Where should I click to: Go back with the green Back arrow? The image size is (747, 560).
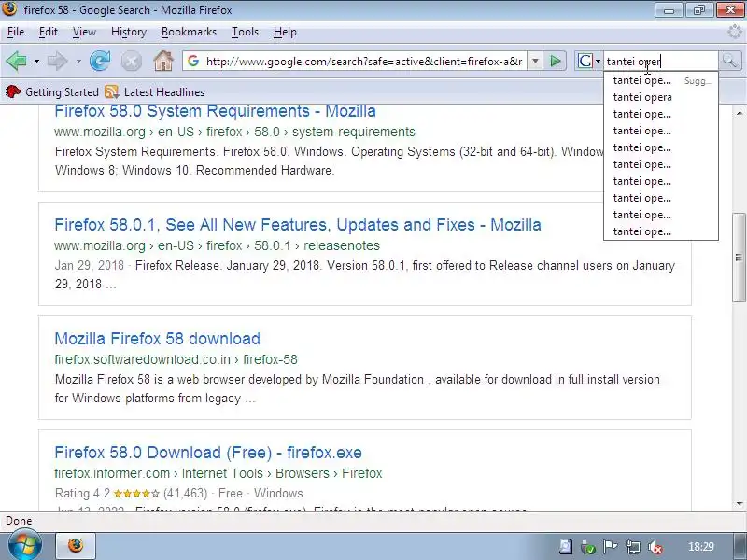pyautogui.click(x=17, y=62)
